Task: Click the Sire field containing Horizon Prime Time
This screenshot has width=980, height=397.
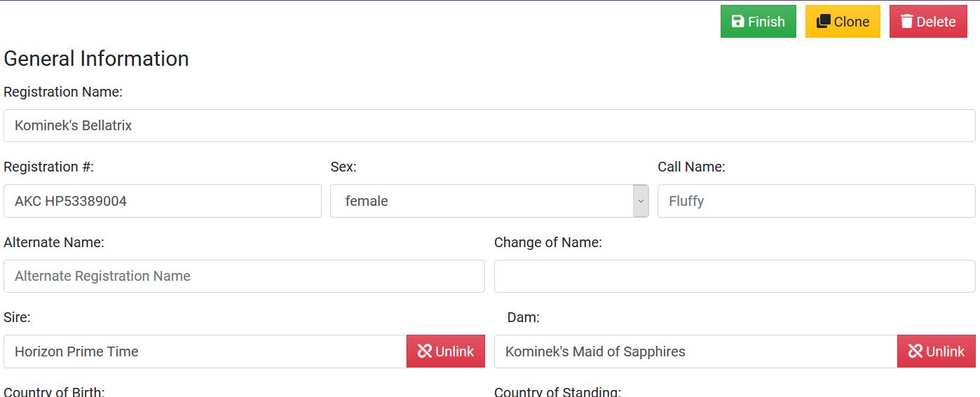Action: pyautogui.click(x=205, y=351)
